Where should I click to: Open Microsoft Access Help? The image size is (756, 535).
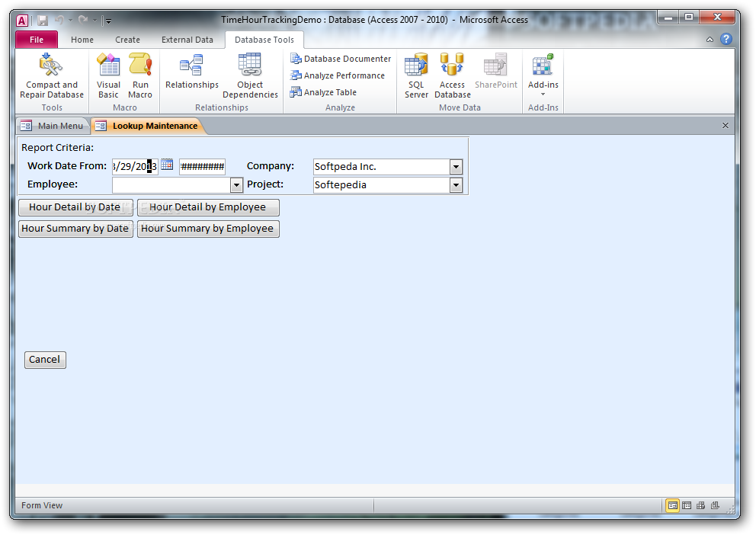pyautogui.click(x=726, y=39)
